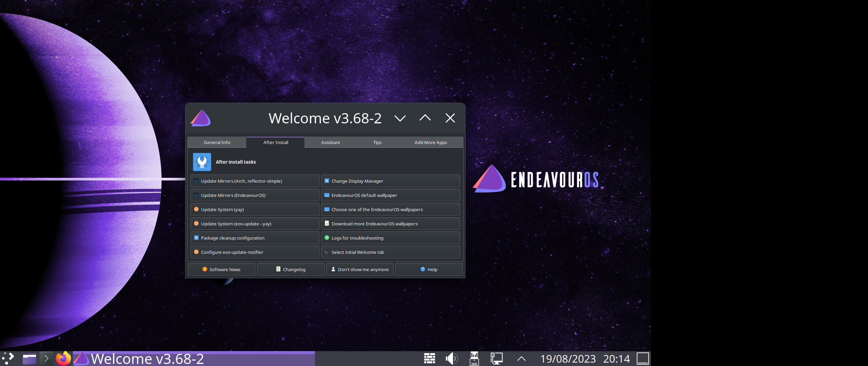The image size is (868, 366).
Task: Open Logs for troubleshooting
Action: point(391,238)
